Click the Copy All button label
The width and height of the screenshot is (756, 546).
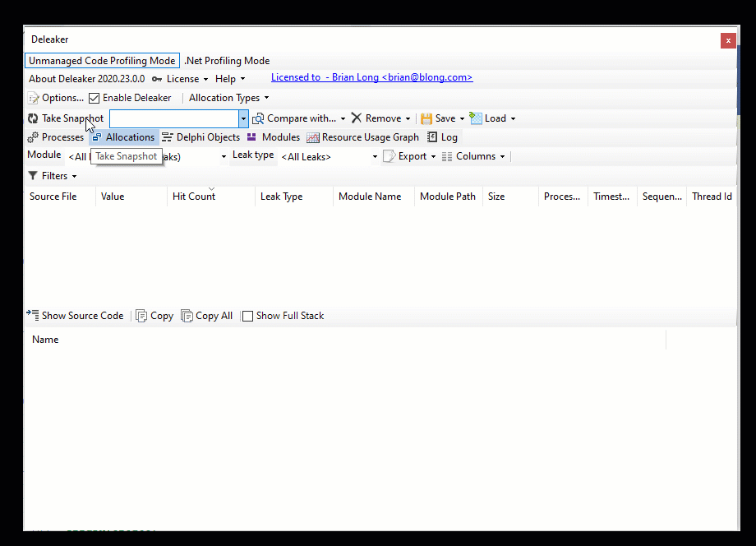click(214, 316)
